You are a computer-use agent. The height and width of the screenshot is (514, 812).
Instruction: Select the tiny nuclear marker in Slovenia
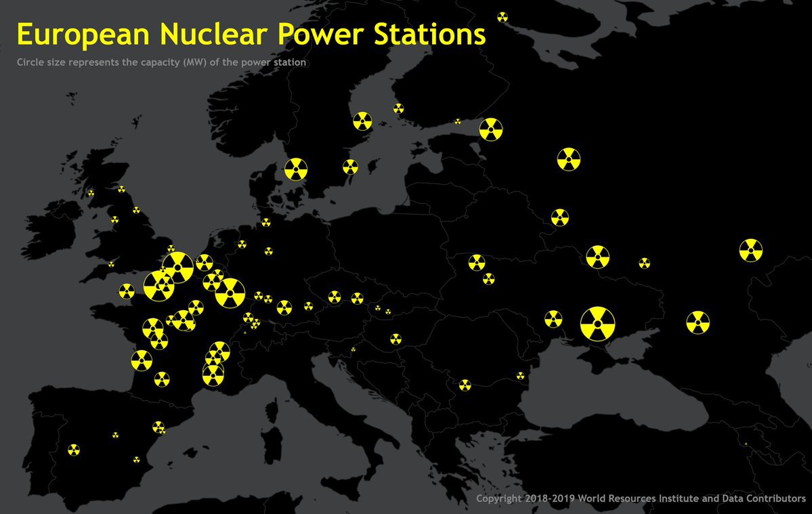353,349
